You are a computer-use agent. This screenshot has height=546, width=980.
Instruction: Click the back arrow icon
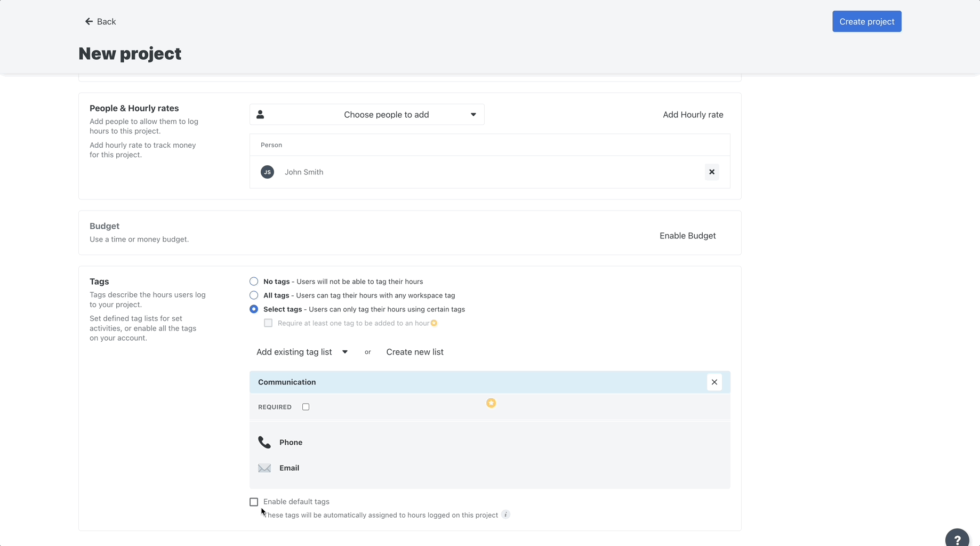(x=89, y=21)
